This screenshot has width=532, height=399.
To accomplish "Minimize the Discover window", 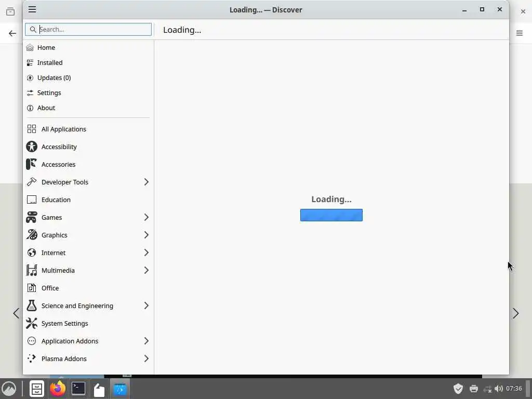I will click(x=464, y=10).
